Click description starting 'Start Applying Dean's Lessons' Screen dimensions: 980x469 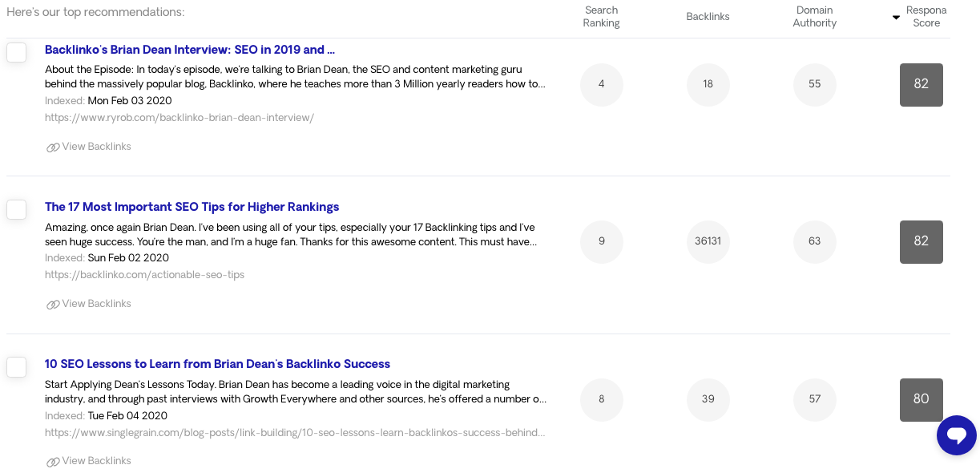click(x=296, y=392)
